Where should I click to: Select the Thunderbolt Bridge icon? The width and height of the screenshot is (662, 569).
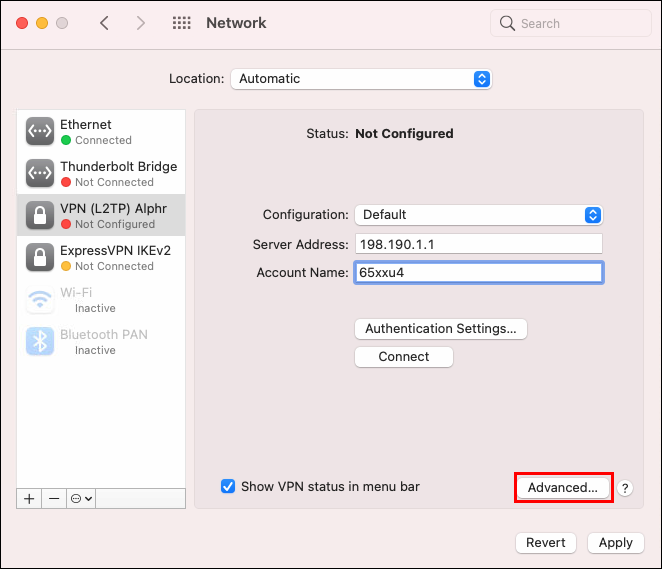click(40, 173)
